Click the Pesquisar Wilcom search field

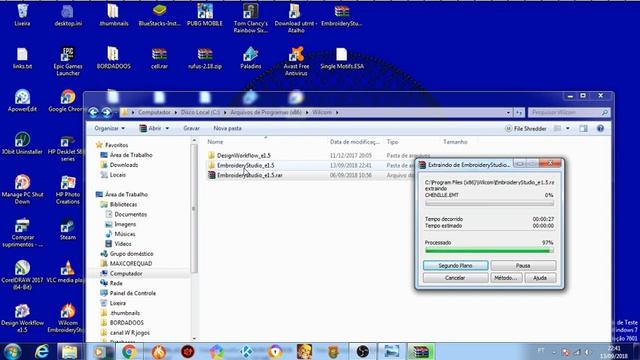(x=569, y=112)
